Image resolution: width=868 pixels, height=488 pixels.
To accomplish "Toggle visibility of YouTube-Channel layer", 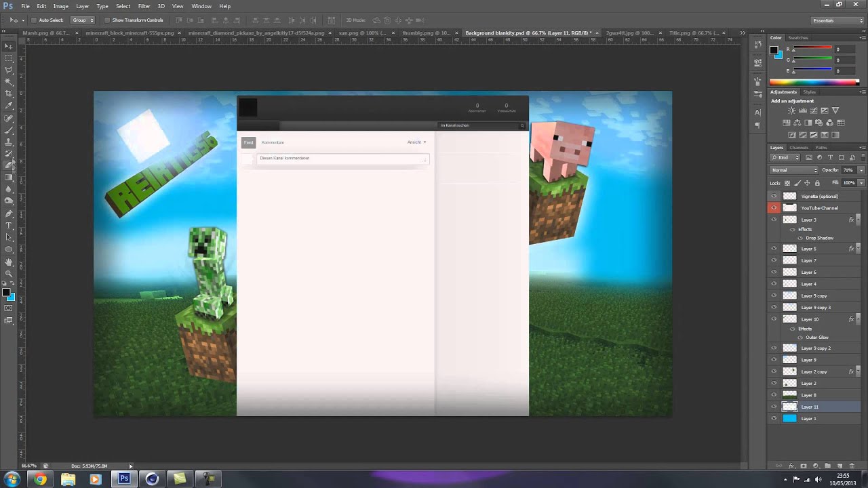I will coord(774,208).
